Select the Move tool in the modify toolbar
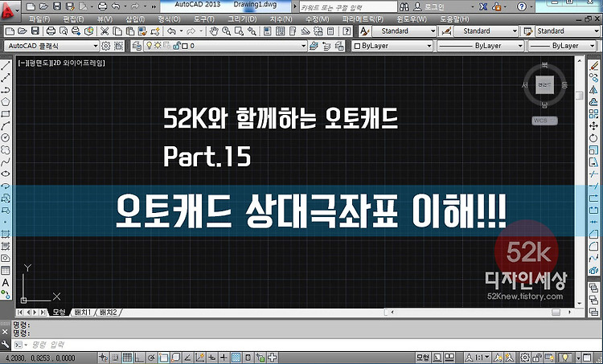This screenshot has height=364, width=603. pos(594,125)
